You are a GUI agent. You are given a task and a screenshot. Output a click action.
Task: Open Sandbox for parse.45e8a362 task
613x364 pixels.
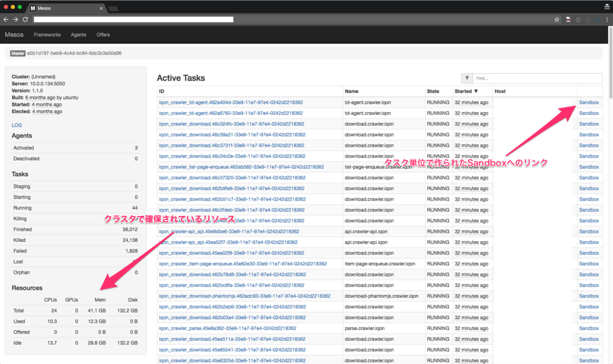[x=589, y=329]
